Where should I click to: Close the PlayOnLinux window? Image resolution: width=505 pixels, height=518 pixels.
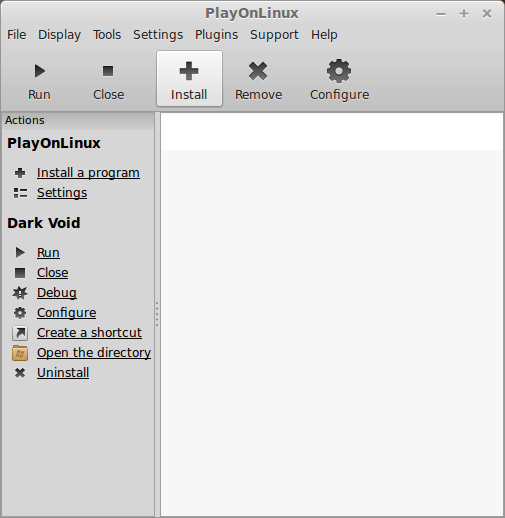487,14
